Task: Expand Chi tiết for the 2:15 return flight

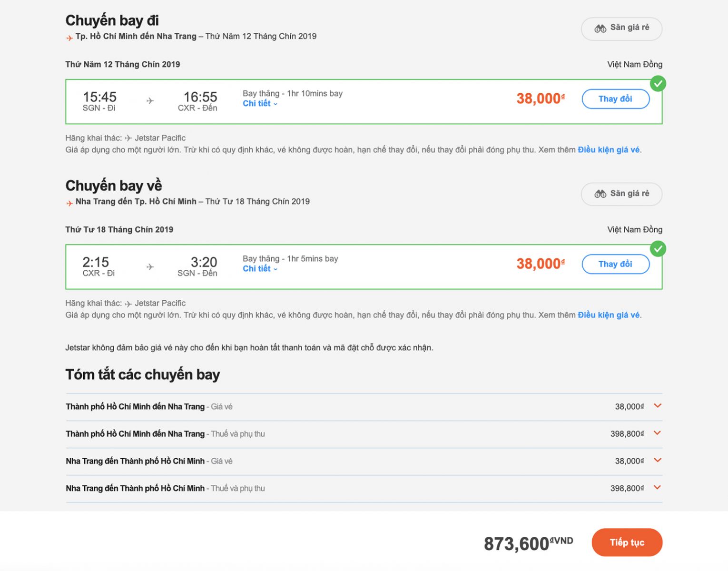Action: coord(260,269)
